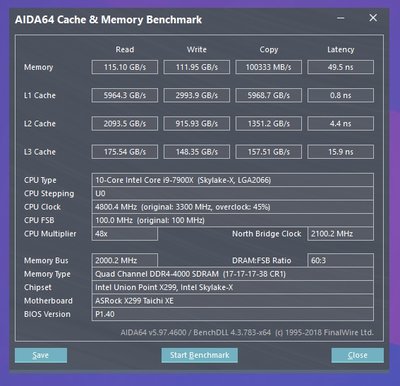The width and height of the screenshot is (400, 386).
Task: Close the window with the X icon
Action: 373,18
